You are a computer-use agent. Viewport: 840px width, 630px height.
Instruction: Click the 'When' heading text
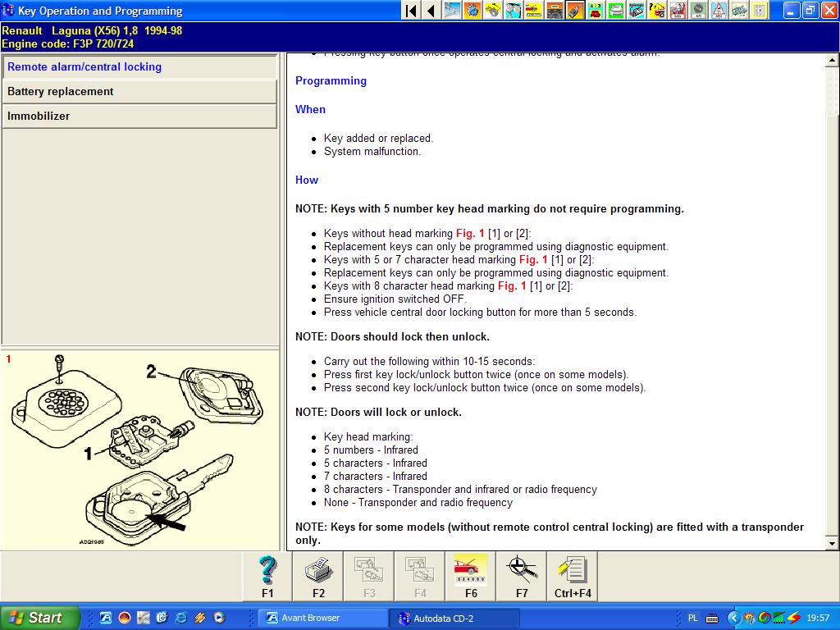pos(310,109)
